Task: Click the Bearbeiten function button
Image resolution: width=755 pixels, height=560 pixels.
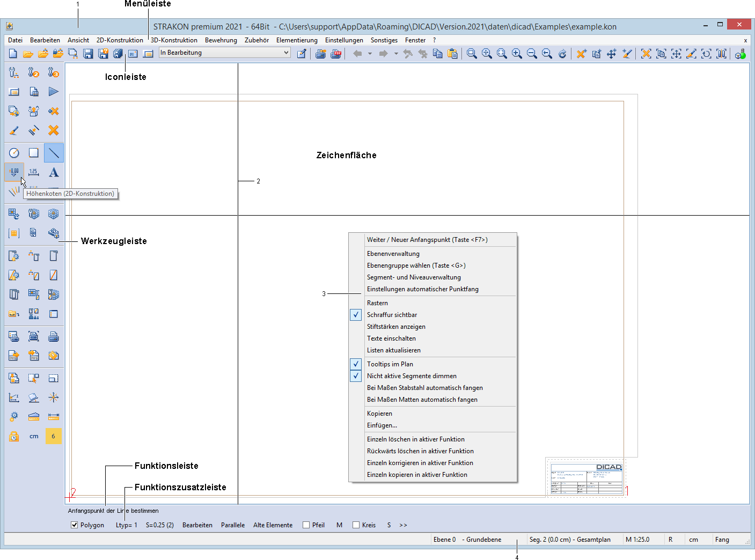Action: [x=197, y=525]
